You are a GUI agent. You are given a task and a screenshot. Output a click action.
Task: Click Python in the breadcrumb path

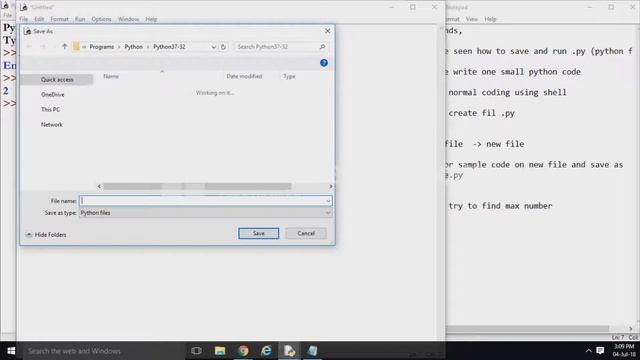click(133, 47)
